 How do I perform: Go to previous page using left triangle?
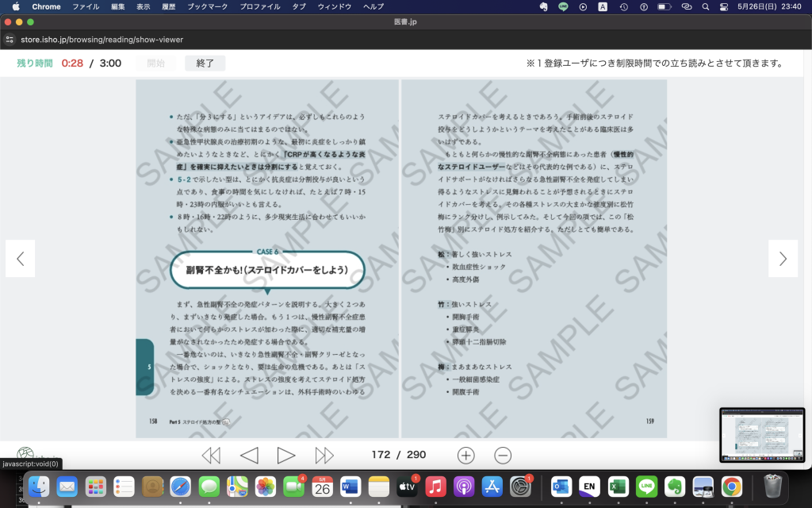tap(249, 455)
